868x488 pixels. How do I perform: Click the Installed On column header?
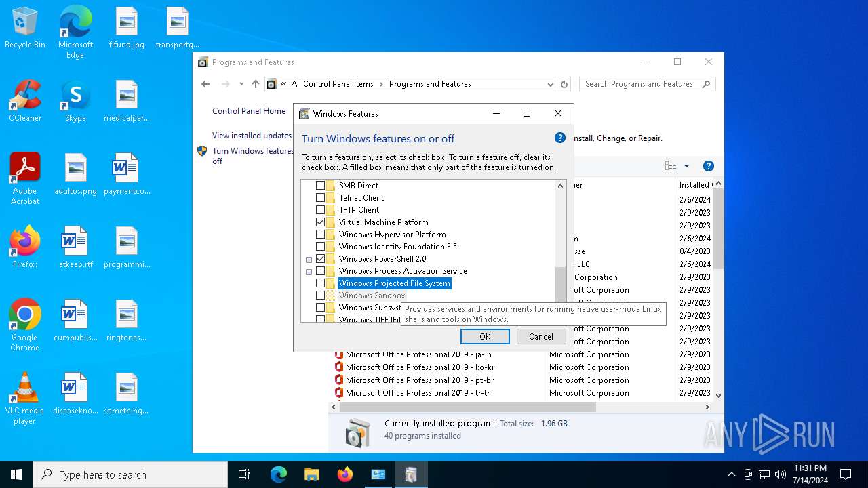click(695, 185)
